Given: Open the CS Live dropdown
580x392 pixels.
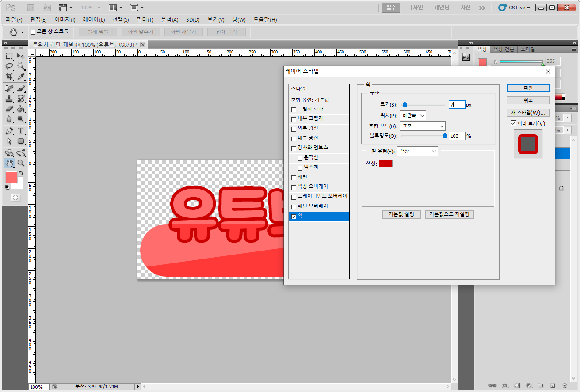Looking at the screenshot, I should tap(514, 8).
